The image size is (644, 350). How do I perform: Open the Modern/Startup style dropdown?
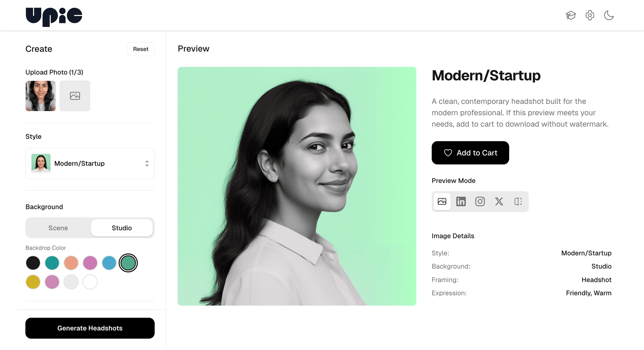point(90,163)
